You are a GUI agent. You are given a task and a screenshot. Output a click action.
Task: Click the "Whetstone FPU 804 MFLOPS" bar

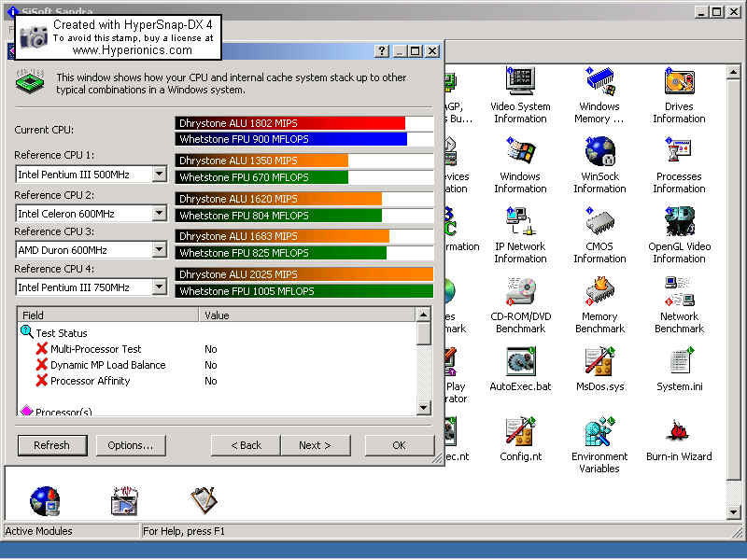coord(278,216)
